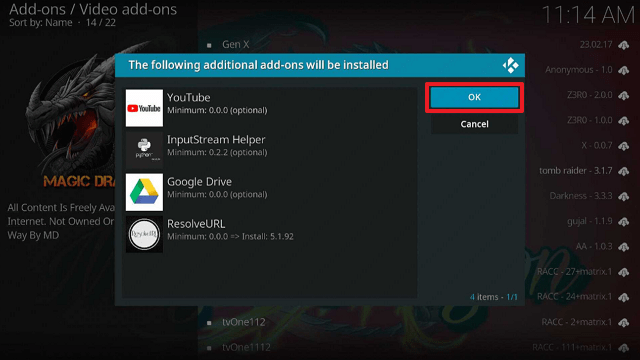The height and width of the screenshot is (360, 640).
Task: Click the cloud icon next to tomb raider - 3.1.7
Action: point(624,171)
